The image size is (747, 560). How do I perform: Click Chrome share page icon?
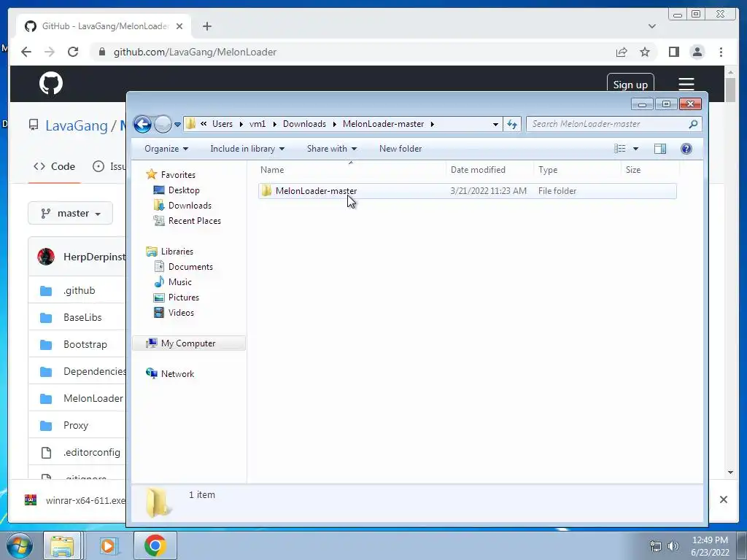click(x=622, y=52)
